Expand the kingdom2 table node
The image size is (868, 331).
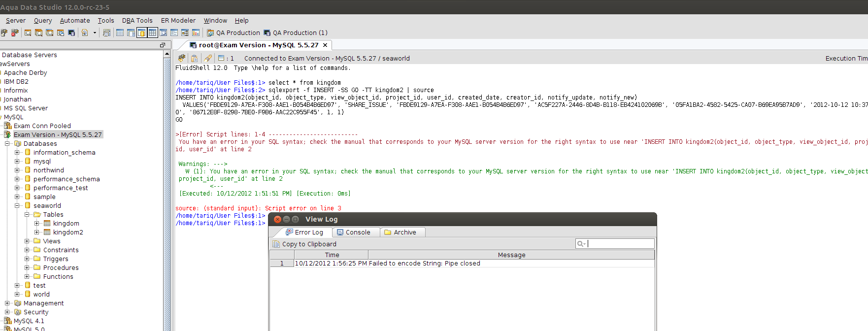[x=37, y=232]
